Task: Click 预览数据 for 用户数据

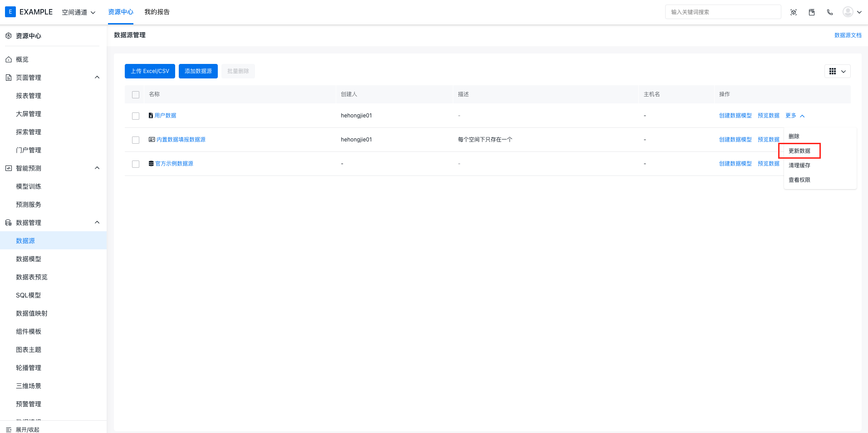Action: click(x=769, y=116)
